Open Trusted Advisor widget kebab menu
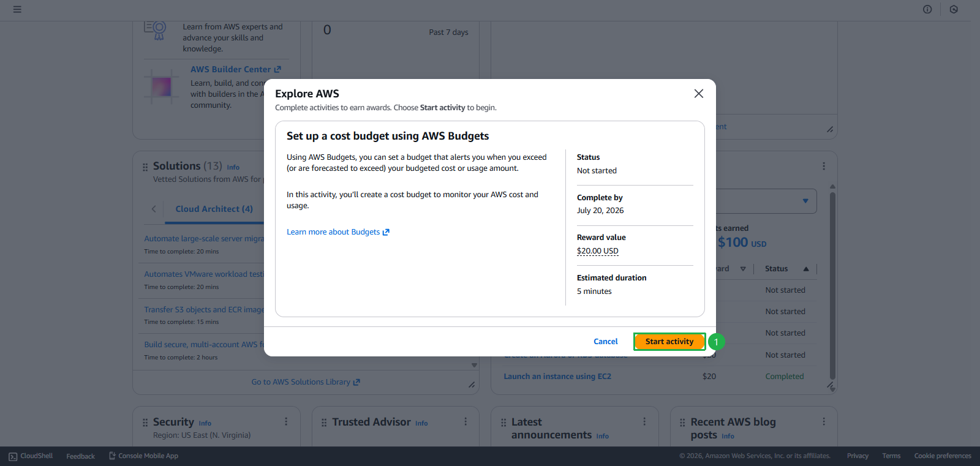980x466 pixels. click(466, 422)
